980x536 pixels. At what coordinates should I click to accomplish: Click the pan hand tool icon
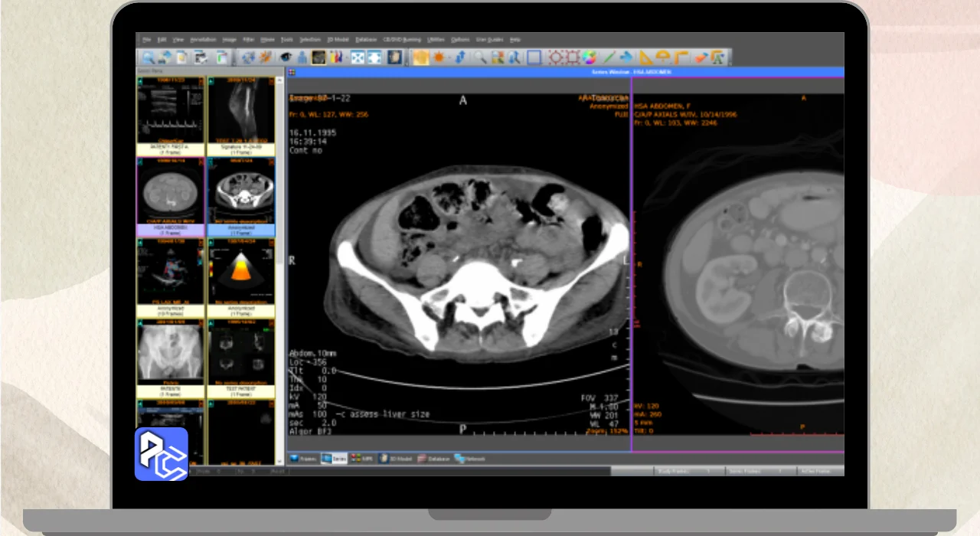click(x=420, y=57)
